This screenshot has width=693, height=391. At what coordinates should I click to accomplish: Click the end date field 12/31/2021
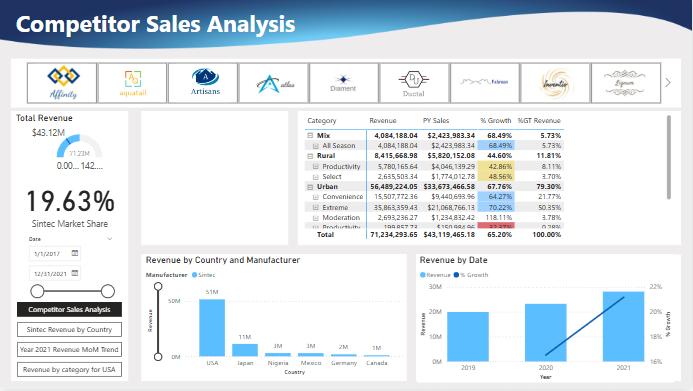[55, 273]
